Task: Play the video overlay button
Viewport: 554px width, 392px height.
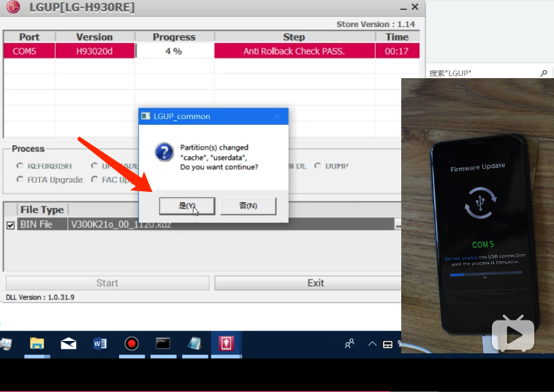Action: [x=513, y=334]
